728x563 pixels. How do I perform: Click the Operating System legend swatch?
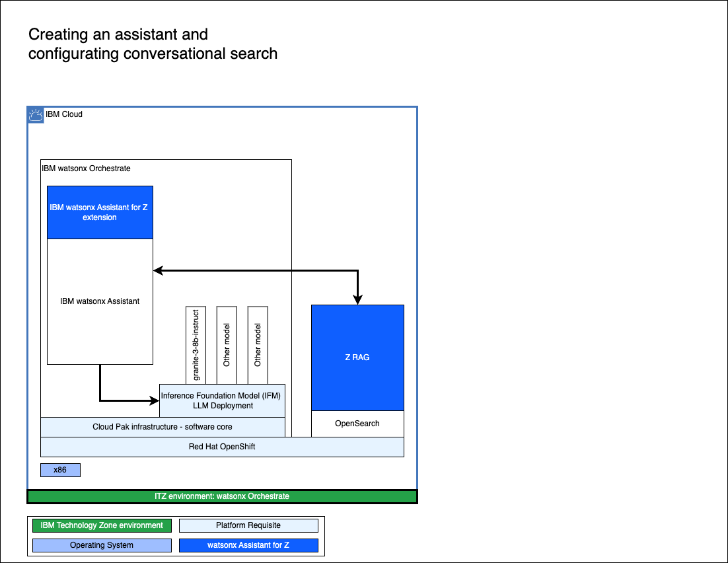[102, 546]
